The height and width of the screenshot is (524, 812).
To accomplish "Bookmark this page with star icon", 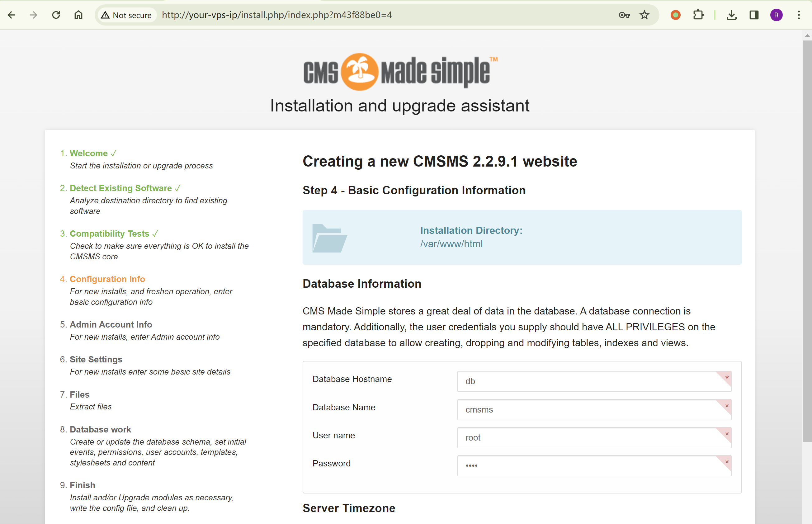I will tap(644, 15).
